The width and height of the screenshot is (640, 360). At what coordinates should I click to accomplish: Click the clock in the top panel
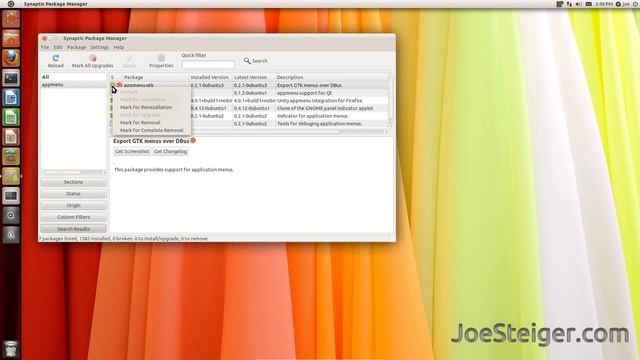tap(604, 4)
